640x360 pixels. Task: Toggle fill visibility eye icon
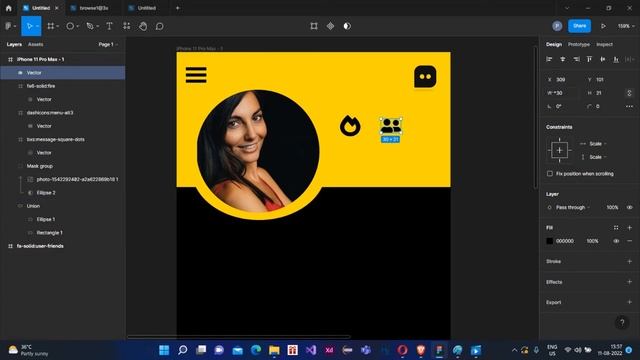click(x=616, y=241)
